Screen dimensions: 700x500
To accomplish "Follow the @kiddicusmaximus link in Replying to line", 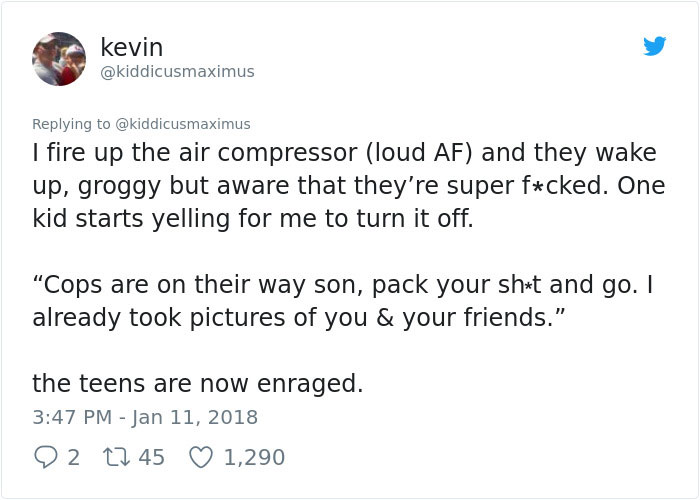I will 183,124.
